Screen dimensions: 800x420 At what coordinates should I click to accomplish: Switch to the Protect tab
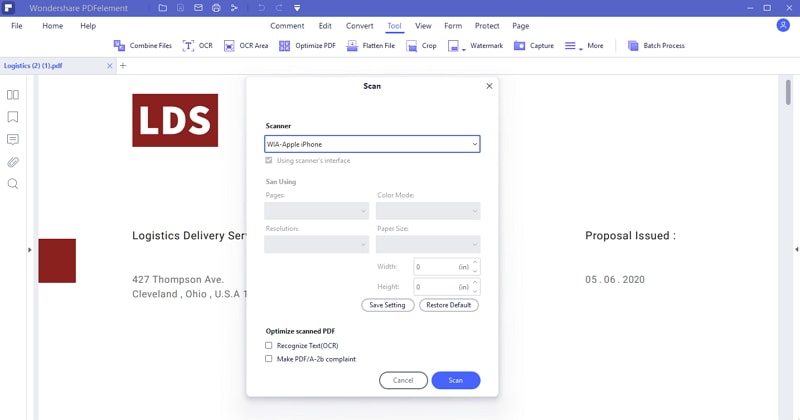pos(487,26)
